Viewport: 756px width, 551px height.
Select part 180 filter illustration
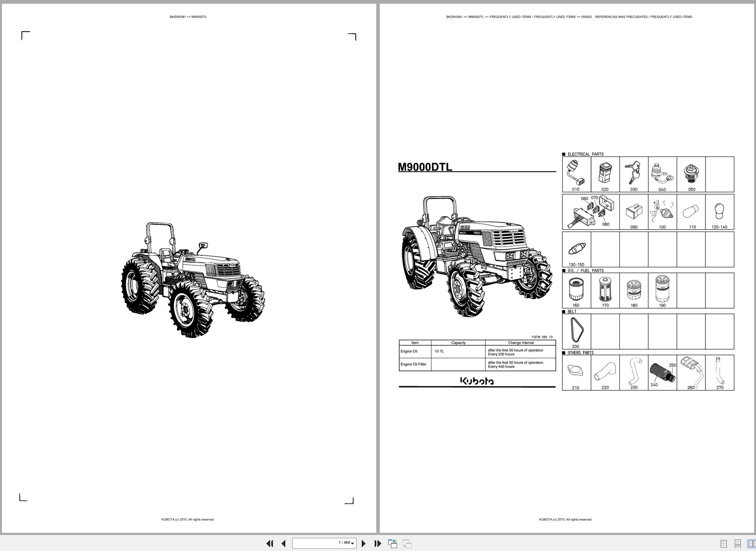pos(634,291)
